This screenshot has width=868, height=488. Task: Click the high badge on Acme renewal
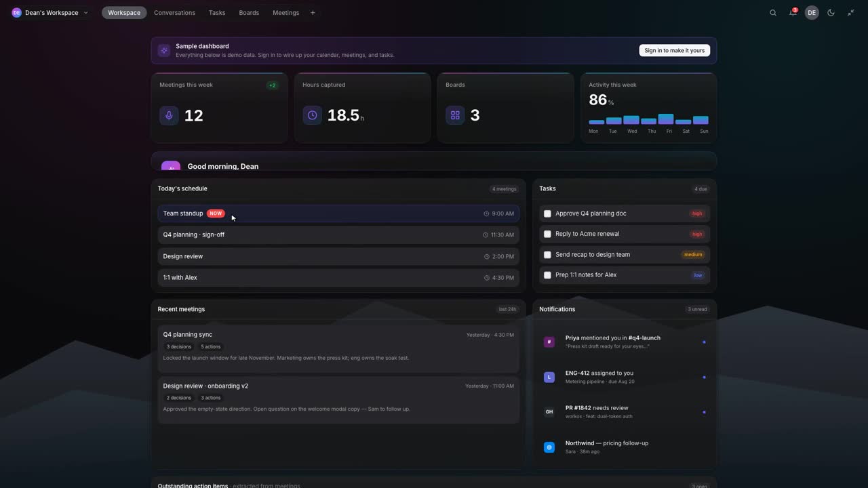click(696, 234)
